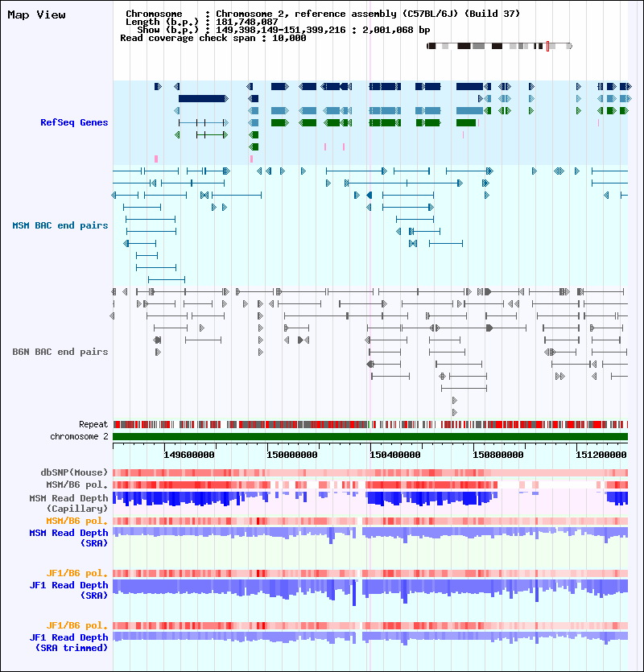Viewport: 644px width, 672px height.
Task: Click the Repeat track label
Action: coord(93,424)
